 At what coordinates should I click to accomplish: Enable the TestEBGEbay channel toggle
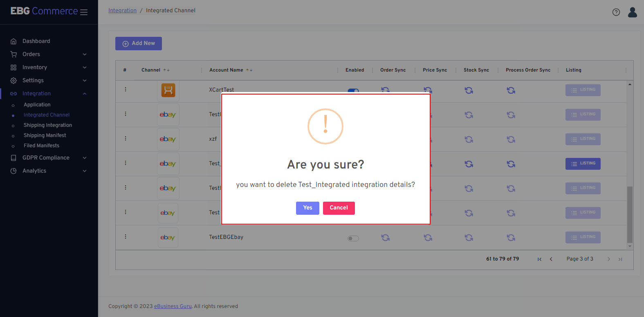pos(353,238)
